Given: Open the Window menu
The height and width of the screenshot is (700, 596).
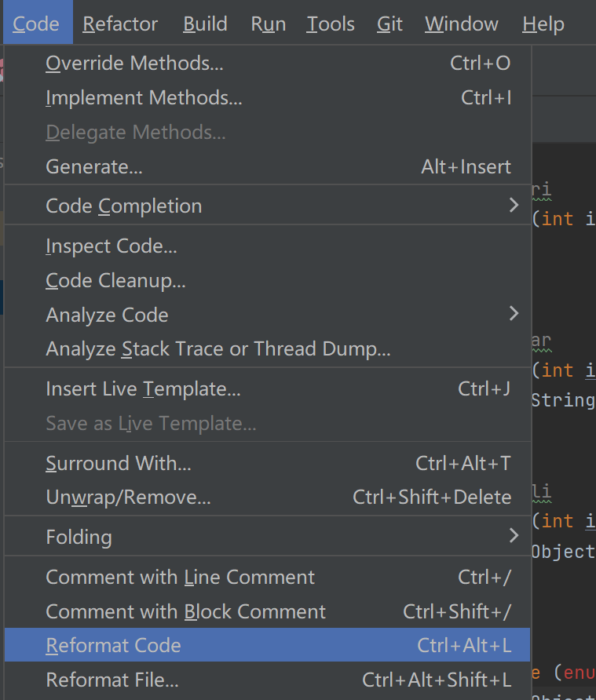Looking at the screenshot, I should coord(462,24).
